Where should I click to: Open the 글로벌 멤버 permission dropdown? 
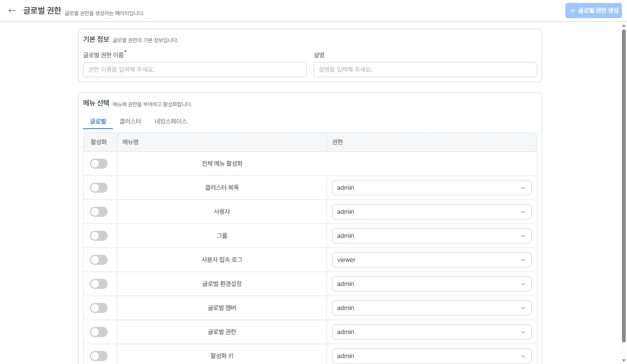[x=432, y=308]
